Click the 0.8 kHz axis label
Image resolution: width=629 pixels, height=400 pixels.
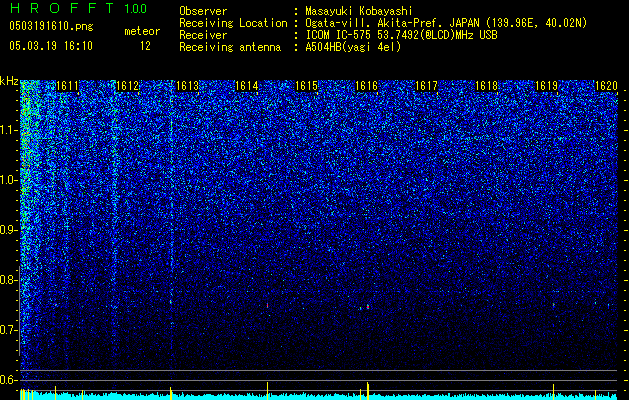point(8,280)
